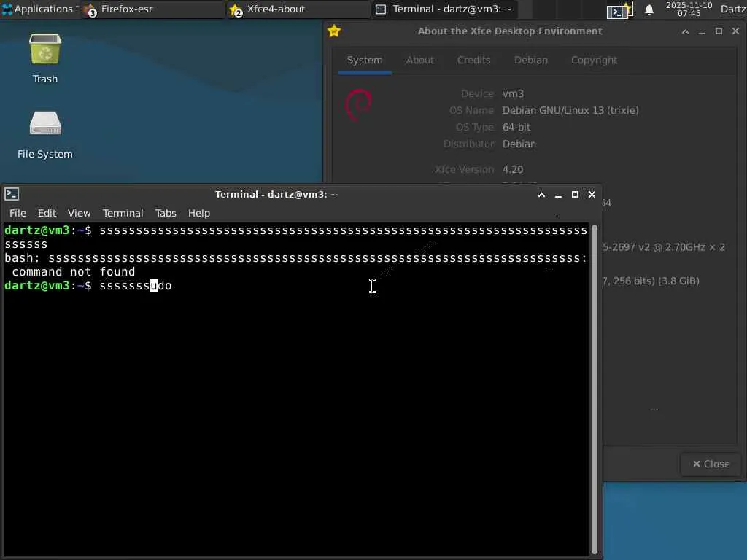
Task: Open the Terminal menu in menu bar
Action: pyautogui.click(x=123, y=213)
